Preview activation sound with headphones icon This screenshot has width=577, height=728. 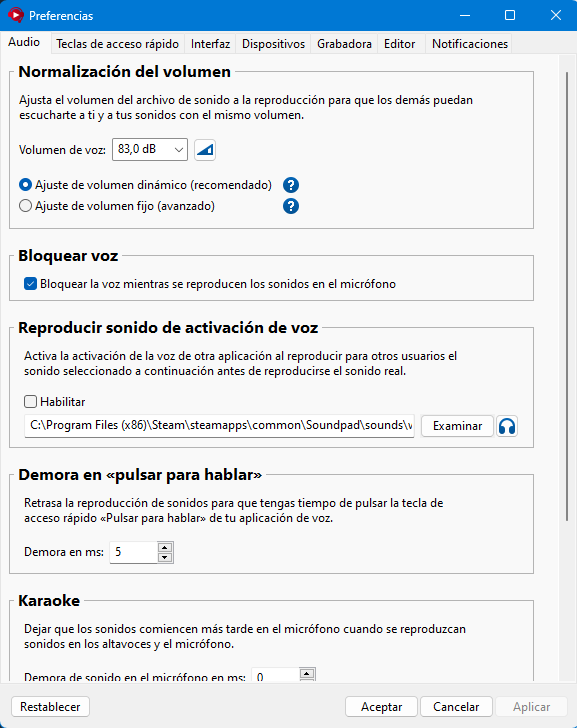tap(507, 426)
